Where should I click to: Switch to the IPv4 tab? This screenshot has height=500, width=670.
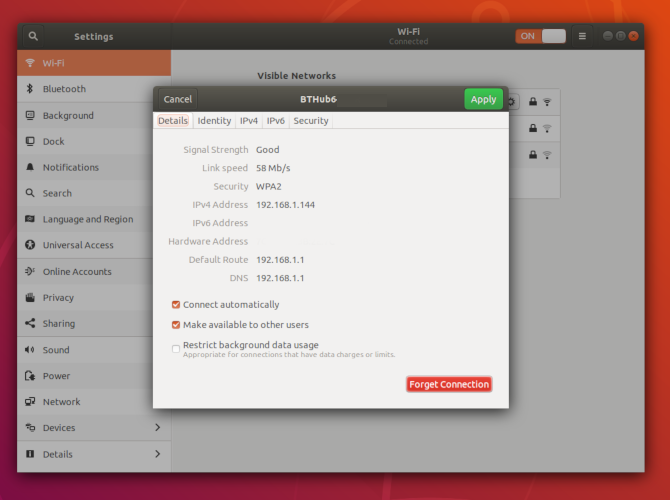[249, 121]
